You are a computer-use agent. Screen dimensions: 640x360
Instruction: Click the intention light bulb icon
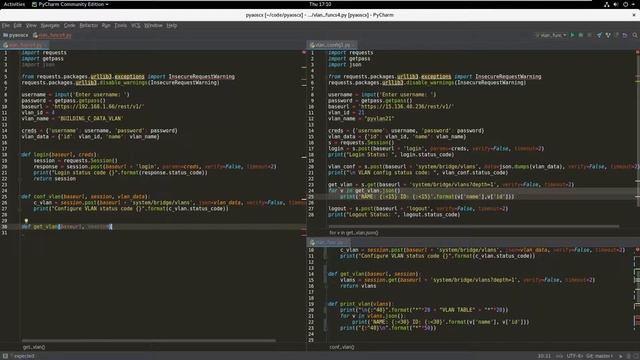point(26,221)
